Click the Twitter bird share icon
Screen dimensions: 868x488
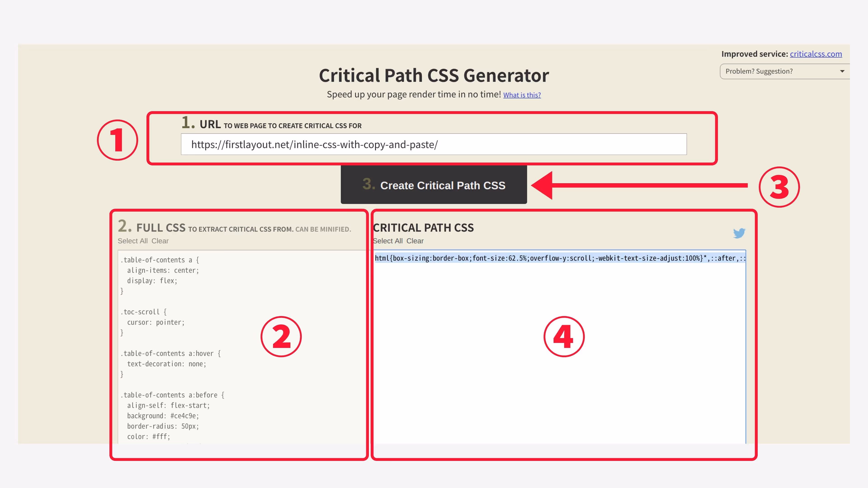[x=739, y=233]
